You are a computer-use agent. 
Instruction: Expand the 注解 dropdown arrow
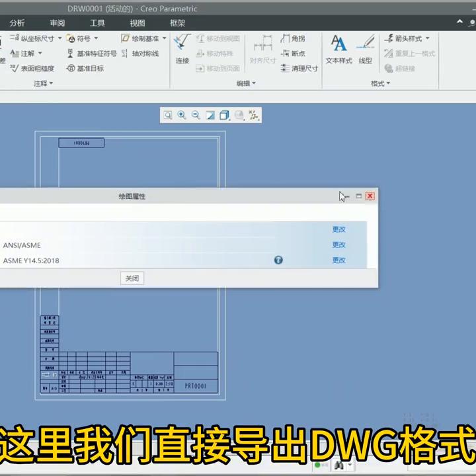pyautogui.click(x=40, y=54)
